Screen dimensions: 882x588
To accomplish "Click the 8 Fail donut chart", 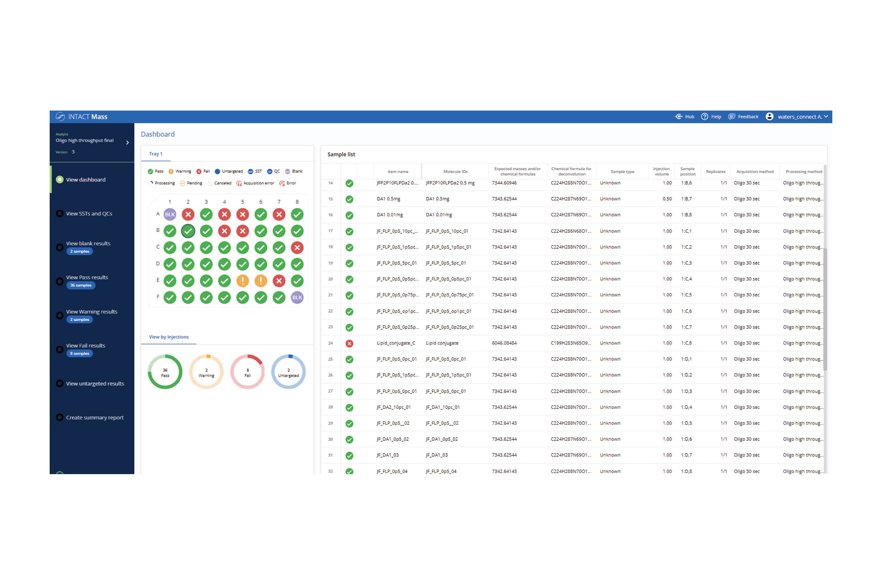I will [247, 372].
